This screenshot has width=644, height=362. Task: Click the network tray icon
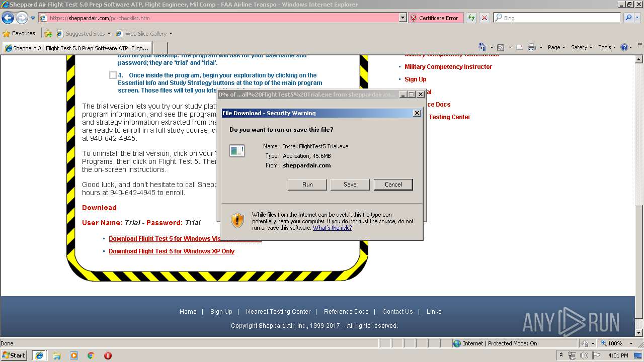coord(572,355)
